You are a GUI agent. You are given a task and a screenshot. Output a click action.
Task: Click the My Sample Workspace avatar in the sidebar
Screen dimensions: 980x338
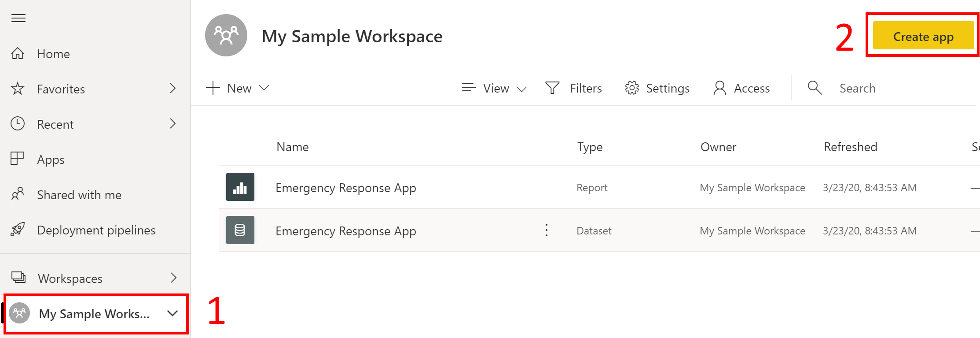pyautogui.click(x=19, y=313)
